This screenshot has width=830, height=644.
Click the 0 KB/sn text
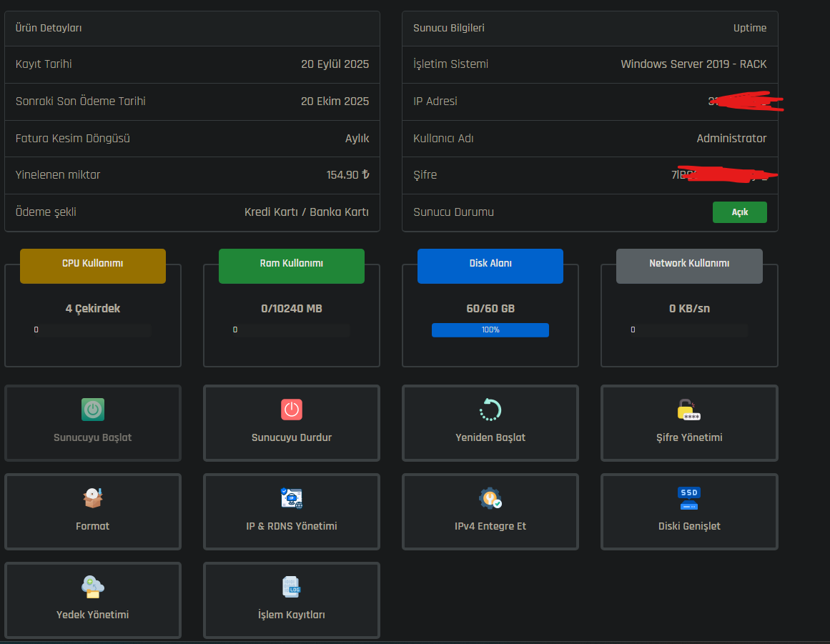click(x=689, y=309)
